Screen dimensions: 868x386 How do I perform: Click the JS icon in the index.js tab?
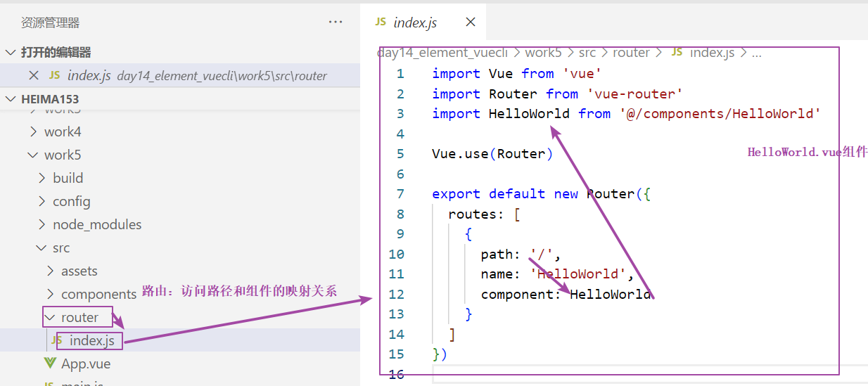click(381, 22)
